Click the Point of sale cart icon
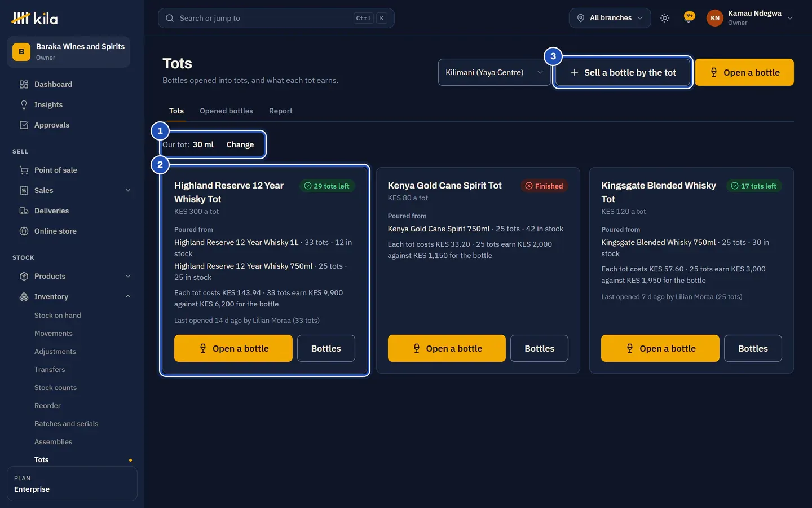Screen dimensions: 812x508 [x=24, y=170]
